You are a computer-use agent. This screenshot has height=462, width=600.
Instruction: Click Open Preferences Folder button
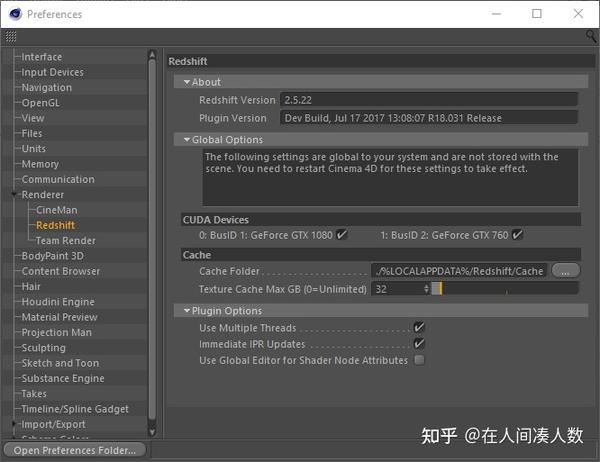(75, 450)
